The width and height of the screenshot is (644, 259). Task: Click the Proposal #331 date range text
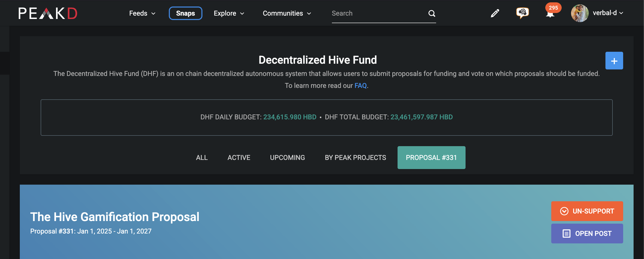pyautogui.click(x=91, y=231)
